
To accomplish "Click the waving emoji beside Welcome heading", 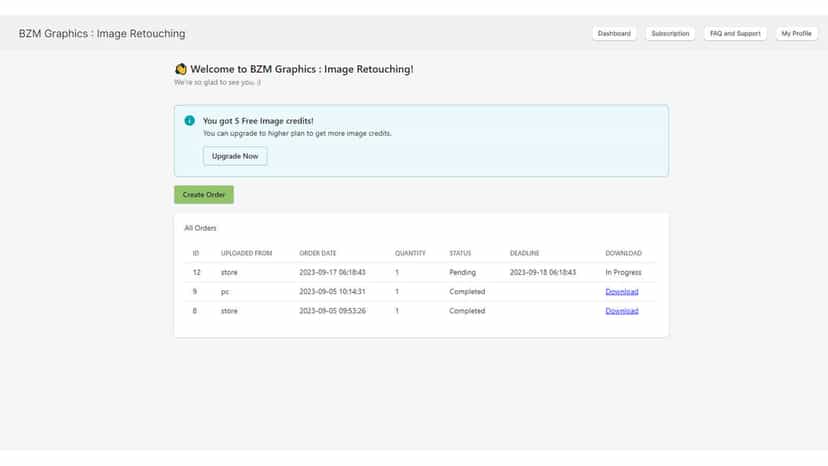I will [181, 69].
